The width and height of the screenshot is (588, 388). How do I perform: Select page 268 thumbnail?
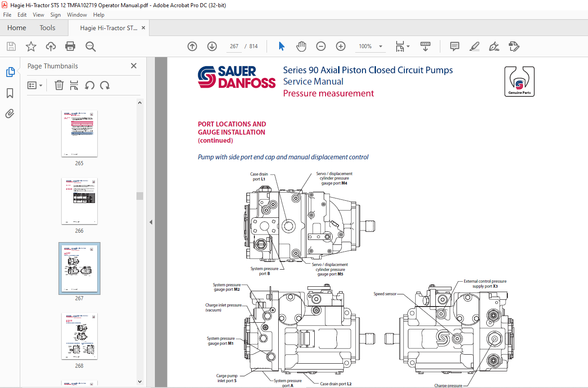(79, 336)
